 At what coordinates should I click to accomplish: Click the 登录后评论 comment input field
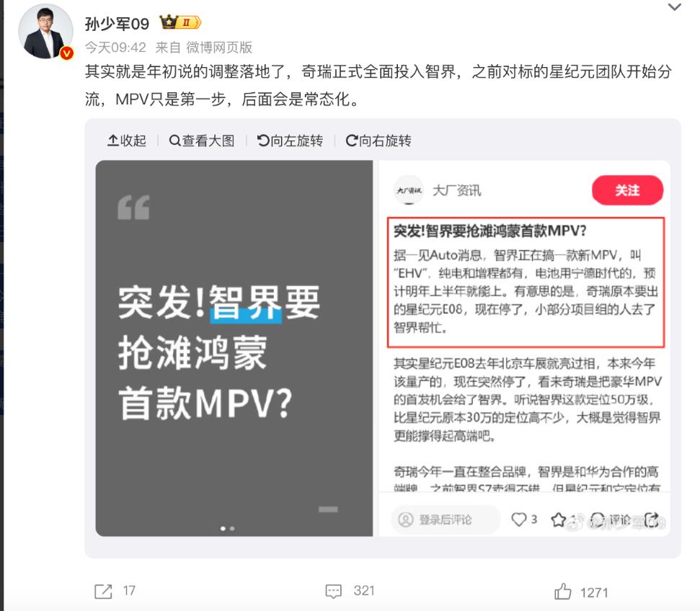coord(446,519)
